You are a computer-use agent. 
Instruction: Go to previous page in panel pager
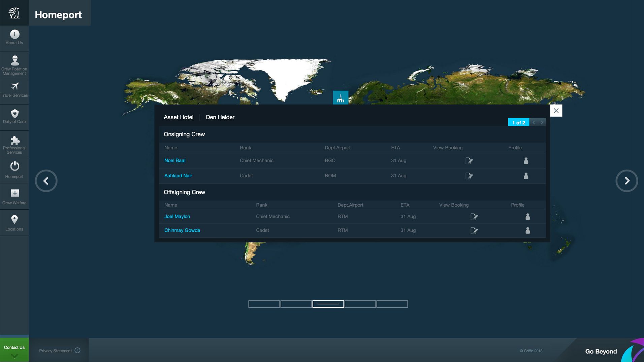point(534,122)
